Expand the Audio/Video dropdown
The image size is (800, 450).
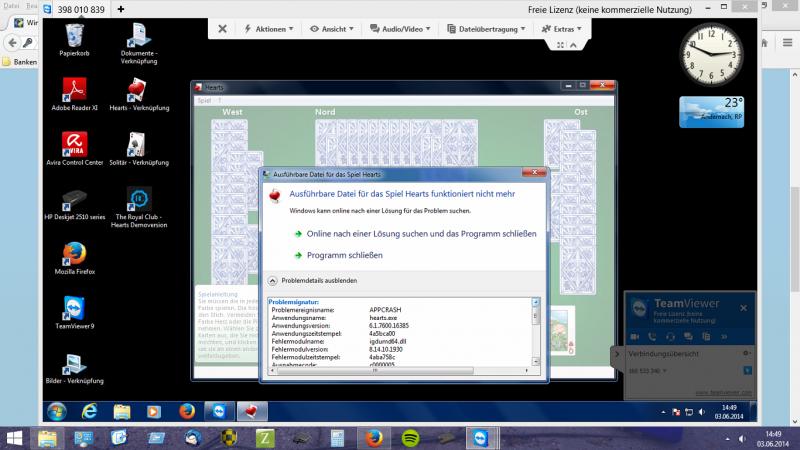[x=401, y=29]
